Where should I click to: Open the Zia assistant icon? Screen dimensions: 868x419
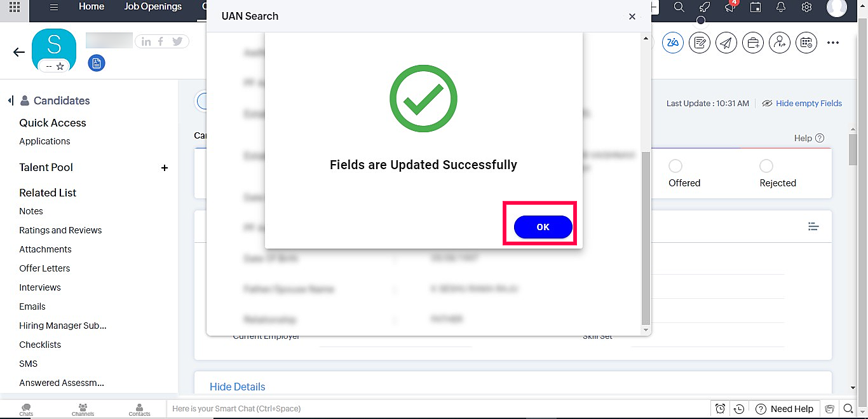click(673, 43)
